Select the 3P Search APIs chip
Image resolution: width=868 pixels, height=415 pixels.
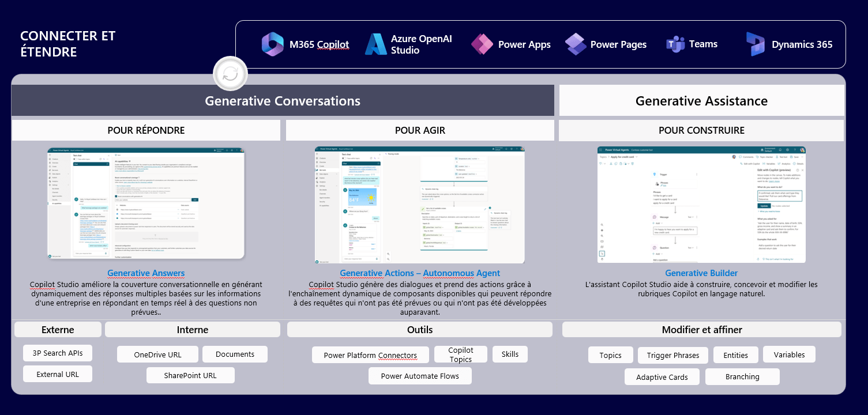click(58, 353)
